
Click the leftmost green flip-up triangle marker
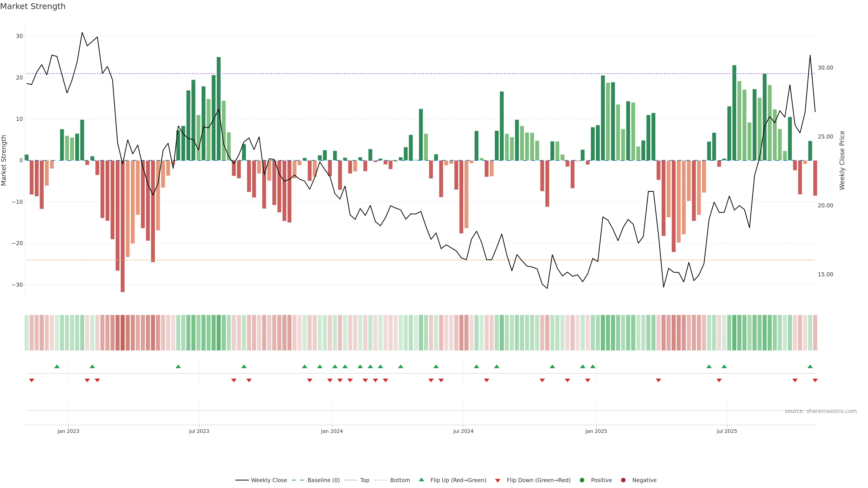coord(57,366)
